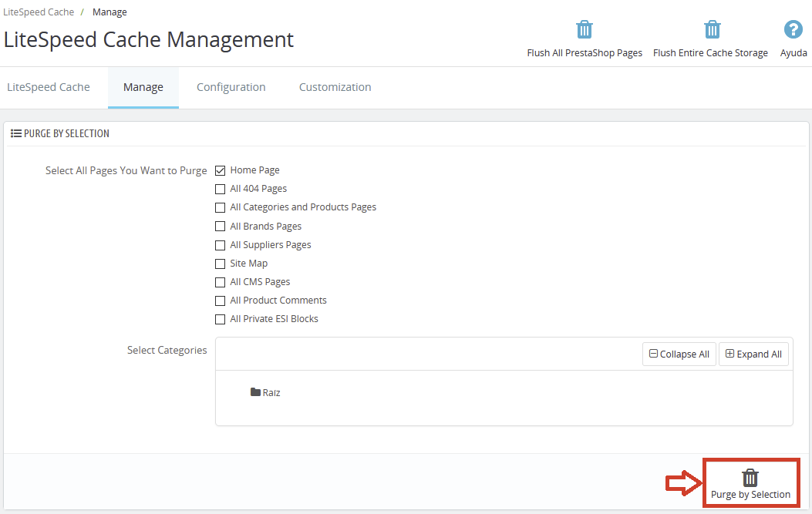
Task: Enable the All 404 Pages checkbox
Action: (x=221, y=189)
